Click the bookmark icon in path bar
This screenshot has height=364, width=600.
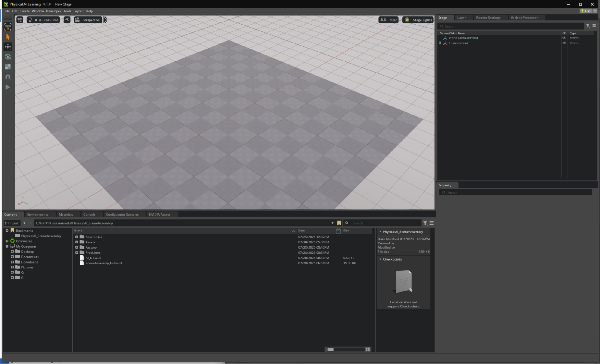339,223
